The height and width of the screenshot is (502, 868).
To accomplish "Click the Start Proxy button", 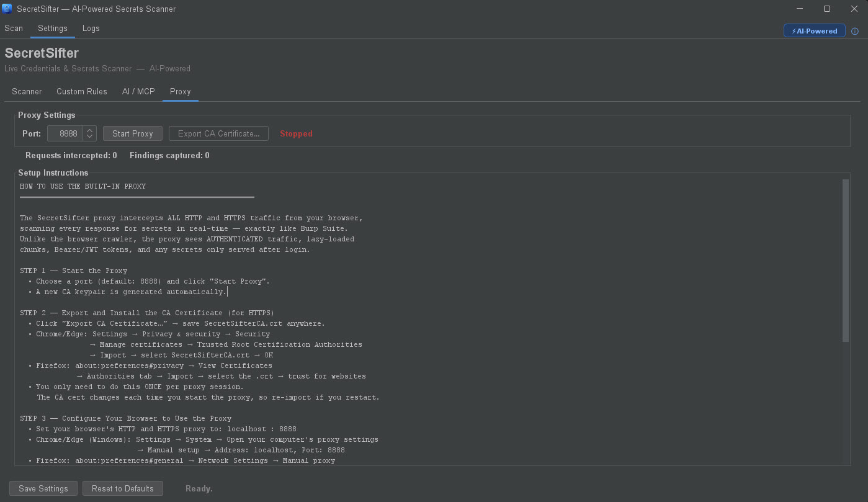I will (133, 133).
